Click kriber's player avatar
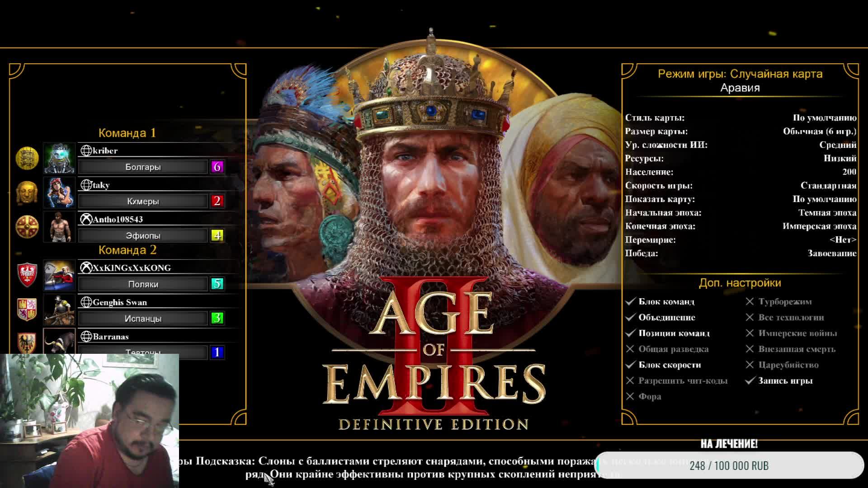868x488 pixels. [x=59, y=159]
